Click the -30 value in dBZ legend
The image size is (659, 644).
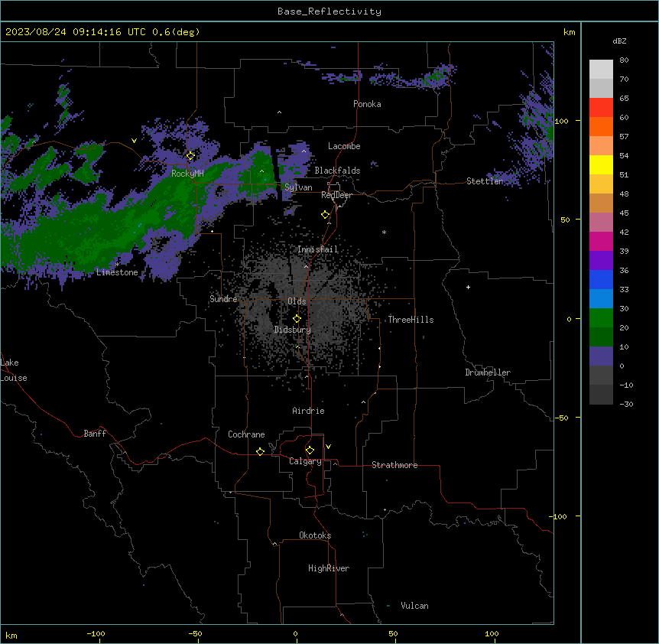click(627, 404)
